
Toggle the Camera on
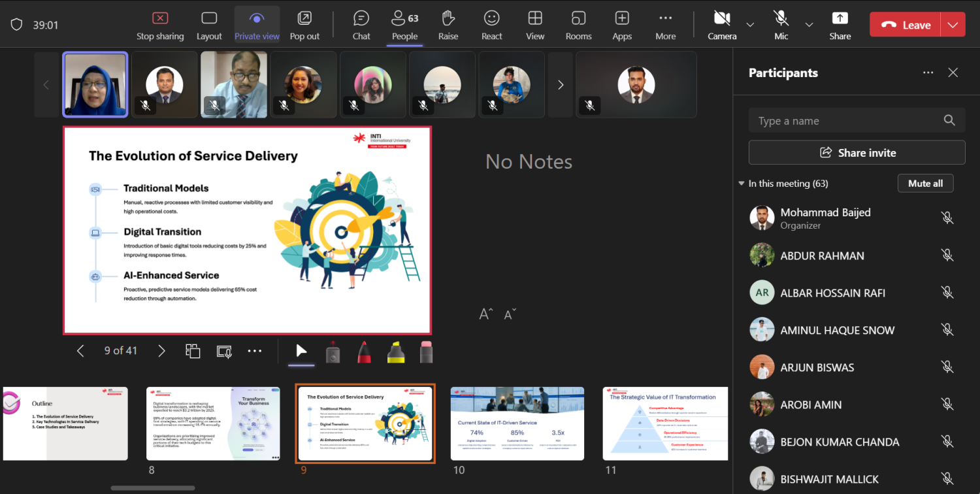(x=721, y=25)
